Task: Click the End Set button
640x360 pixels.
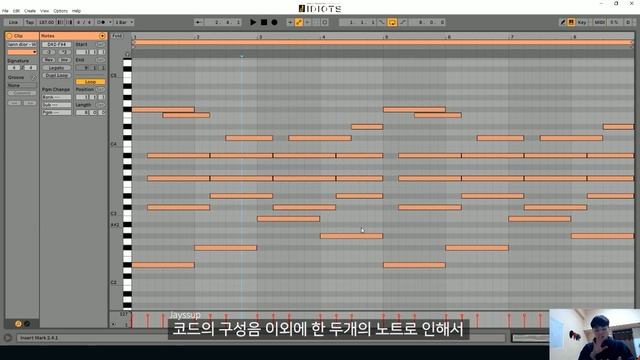Action: 100,60
